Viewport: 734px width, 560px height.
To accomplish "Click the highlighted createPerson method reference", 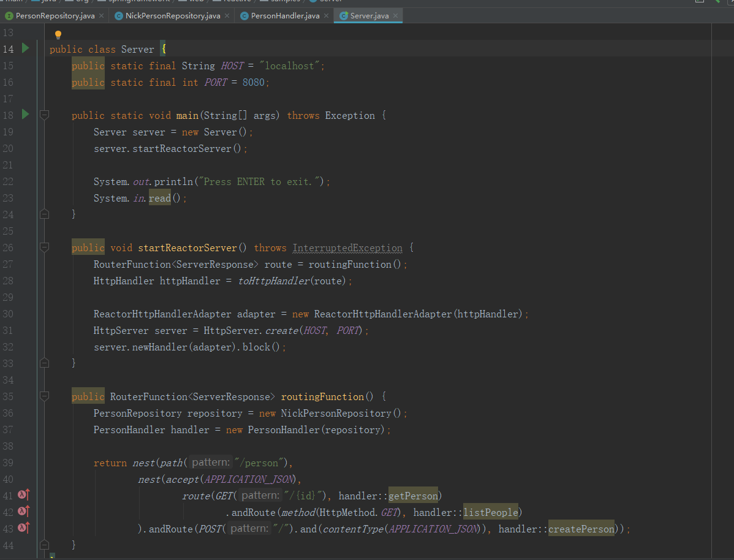I will [581, 529].
